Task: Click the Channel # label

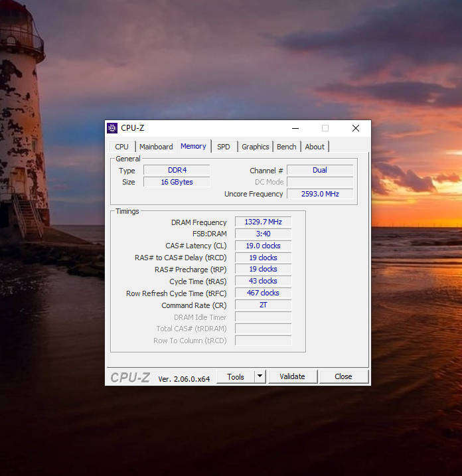Action: pyautogui.click(x=266, y=171)
